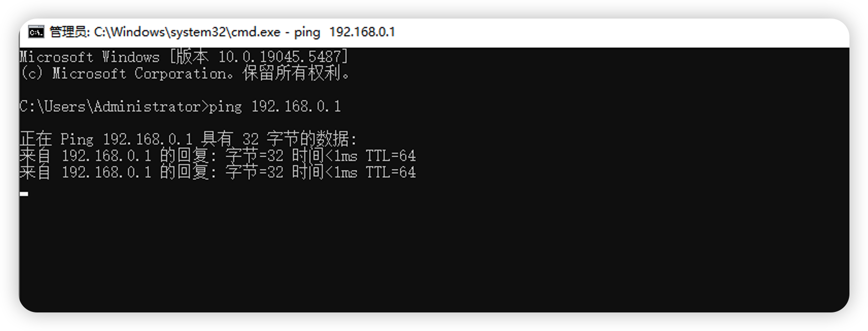Click 来自 at start of first reply
Viewport: 868px width, 331px height.
click(x=36, y=155)
